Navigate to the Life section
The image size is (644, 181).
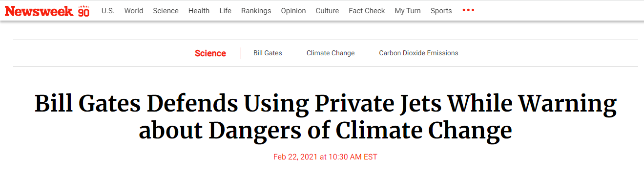pos(226,11)
